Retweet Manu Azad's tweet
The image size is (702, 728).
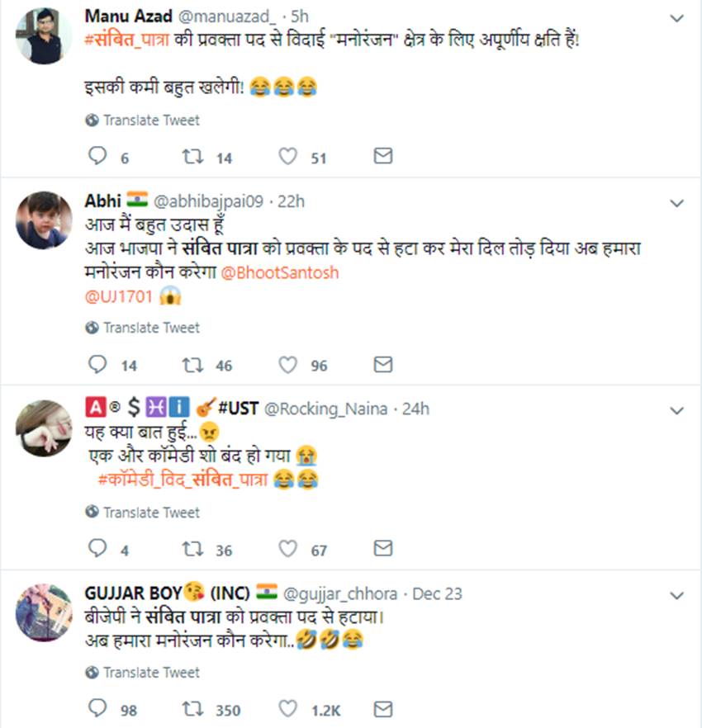[191, 157]
